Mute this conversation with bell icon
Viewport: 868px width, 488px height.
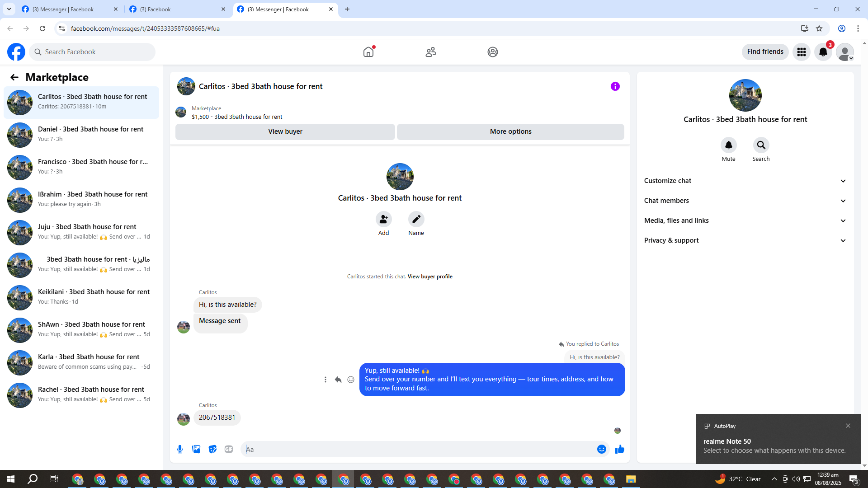tap(728, 145)
